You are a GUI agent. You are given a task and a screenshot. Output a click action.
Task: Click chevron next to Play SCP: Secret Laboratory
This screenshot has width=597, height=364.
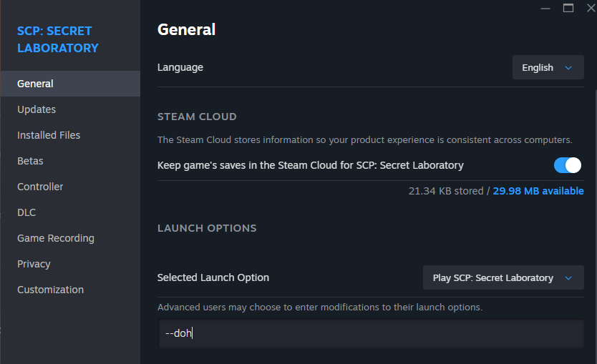tap(569, 278)
